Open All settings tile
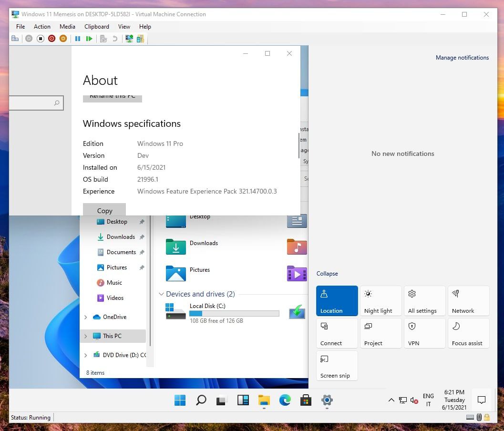504x431 pixels. point(424,301)
